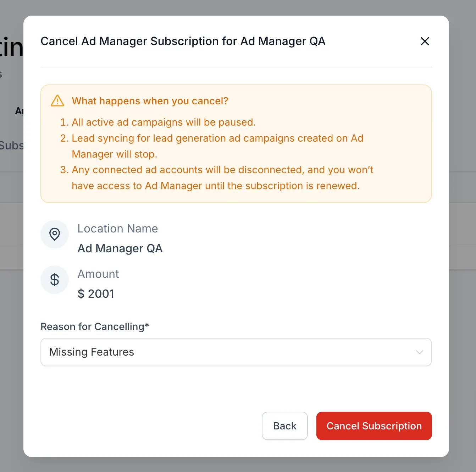Click the location pin icon
476x472 pixels.
55,234
